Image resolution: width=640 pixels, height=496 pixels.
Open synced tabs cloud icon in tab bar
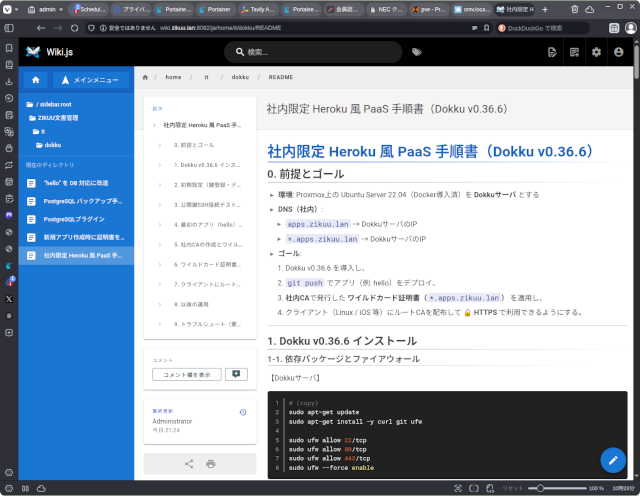(x=589, y=9)
